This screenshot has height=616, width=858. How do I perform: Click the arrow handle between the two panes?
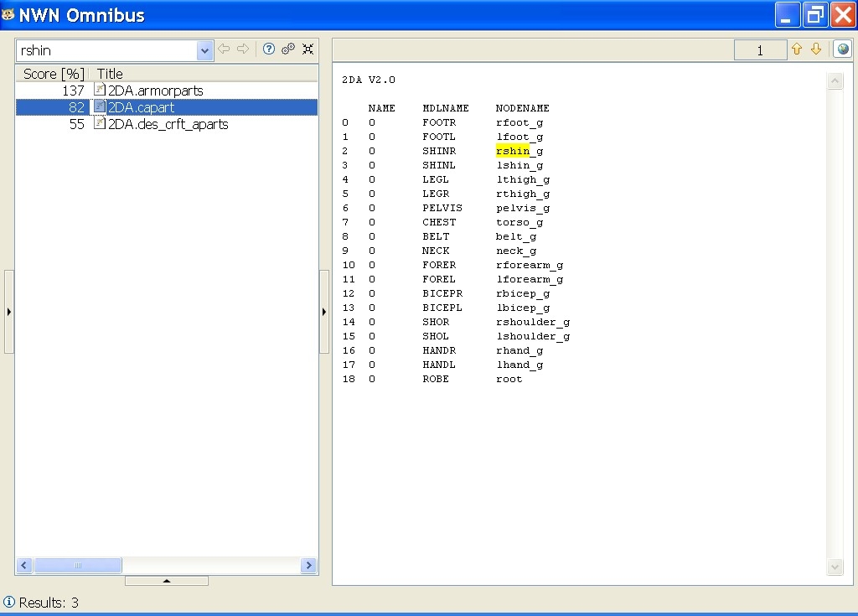pyautogui.click(x=324, y=312)
